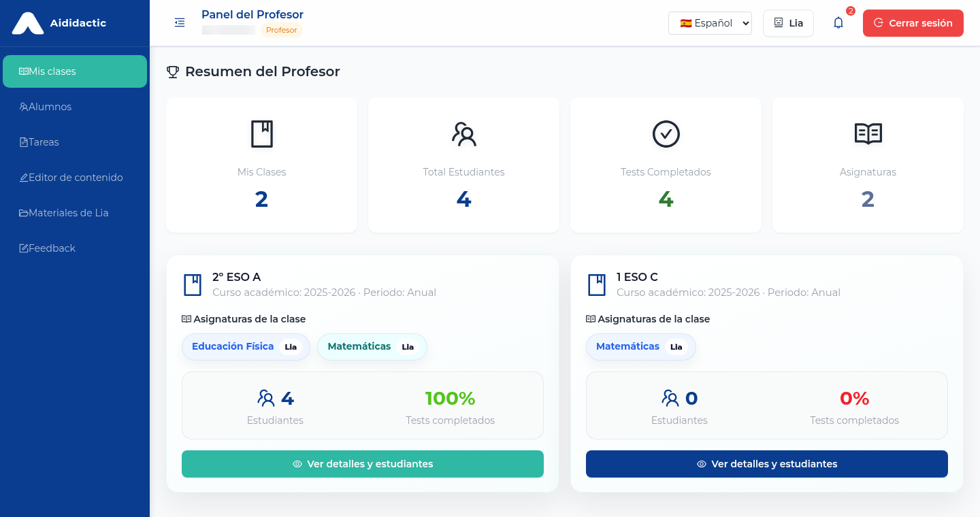Click the Lia button in the header
The width and height of the screenshot is (980, 517).
coord(789,23)
